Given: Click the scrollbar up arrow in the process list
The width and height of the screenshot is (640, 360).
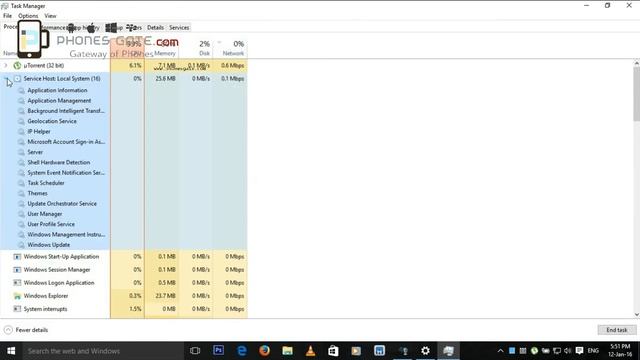Looking at the screenshot, I should 636,63.
